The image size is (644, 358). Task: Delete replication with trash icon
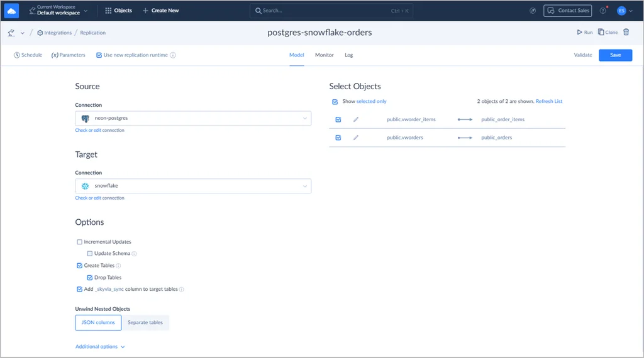626,32
